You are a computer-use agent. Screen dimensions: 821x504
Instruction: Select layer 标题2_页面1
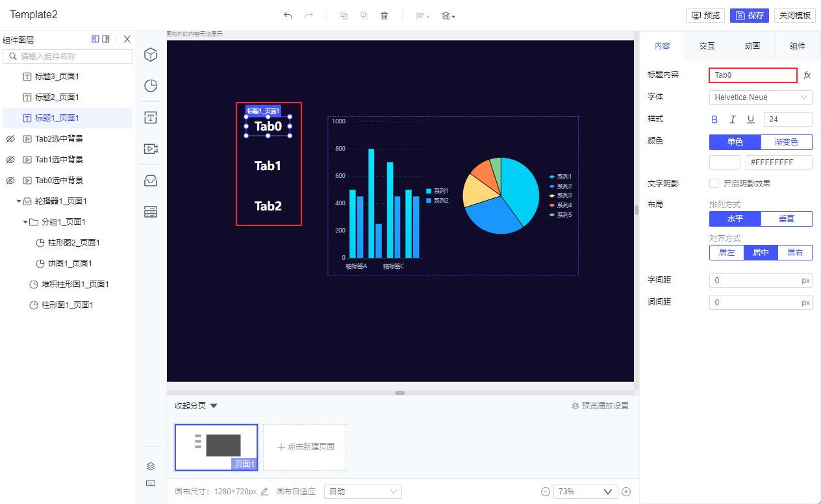[68, 97]
